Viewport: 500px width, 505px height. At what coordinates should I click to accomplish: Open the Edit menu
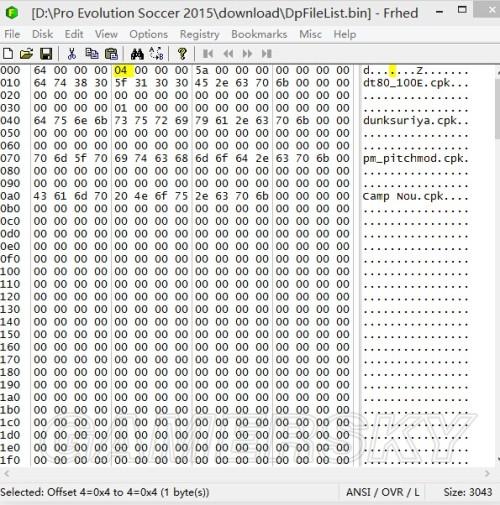click(74, 34)
